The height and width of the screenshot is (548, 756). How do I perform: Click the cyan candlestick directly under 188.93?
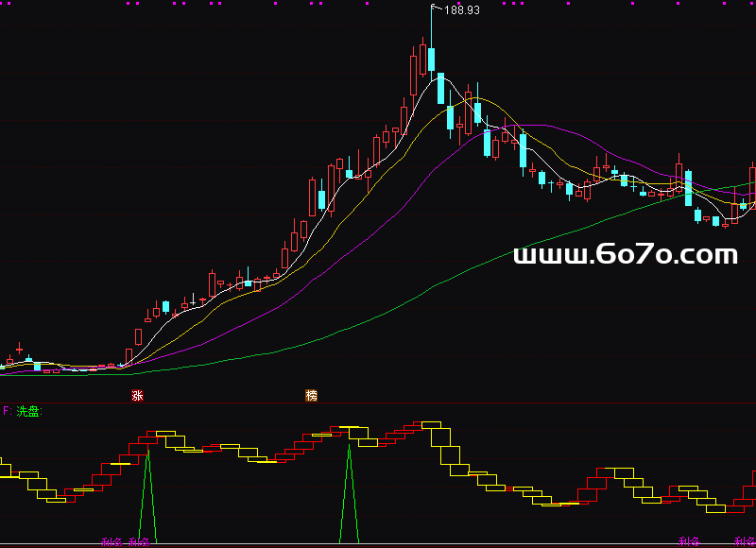431,60
